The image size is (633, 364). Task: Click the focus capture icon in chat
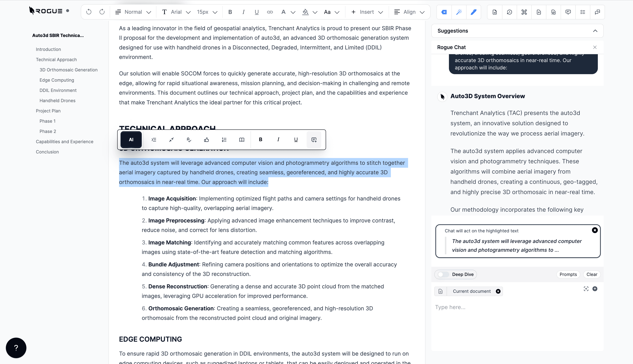point(586,289)
